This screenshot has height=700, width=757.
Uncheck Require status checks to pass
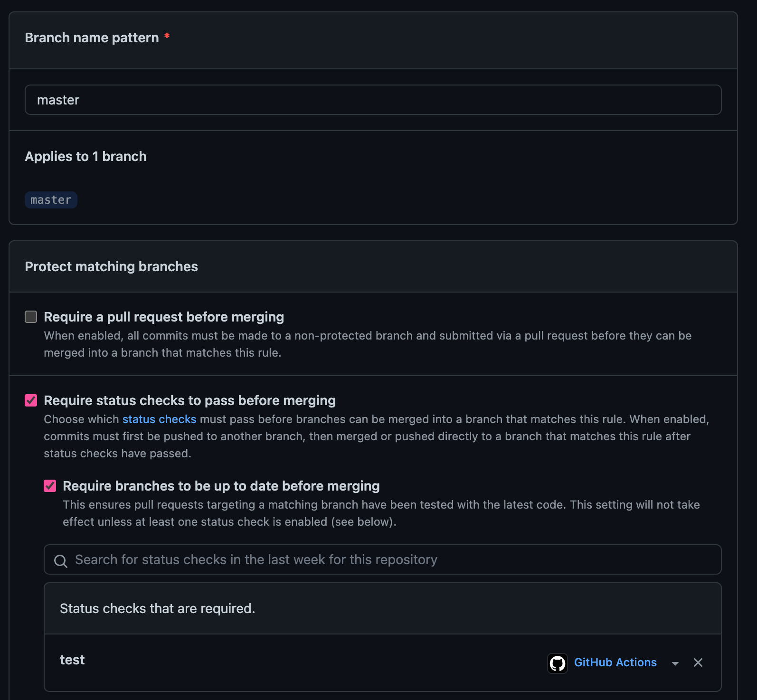click(x=31, y=400)
